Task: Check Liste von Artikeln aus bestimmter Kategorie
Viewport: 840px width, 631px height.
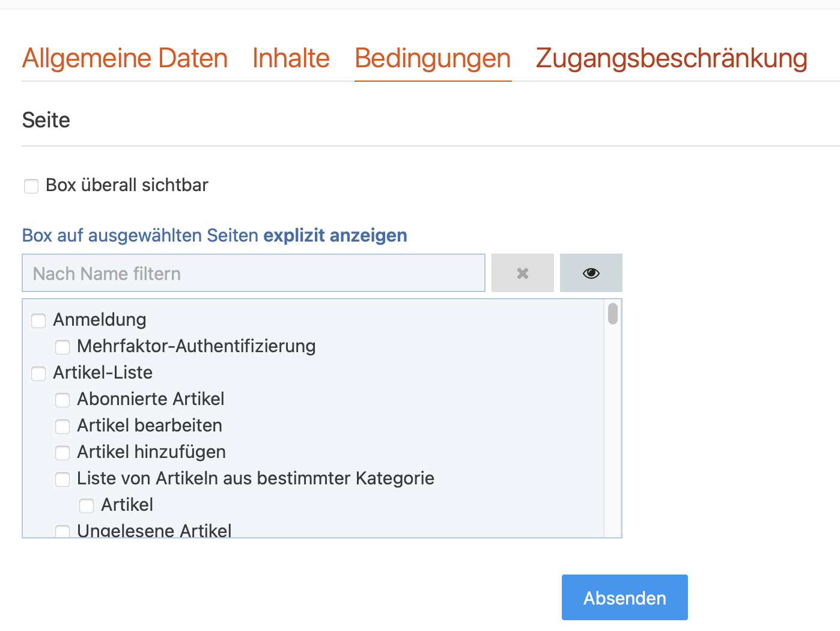Action: [x=62, y=480]
